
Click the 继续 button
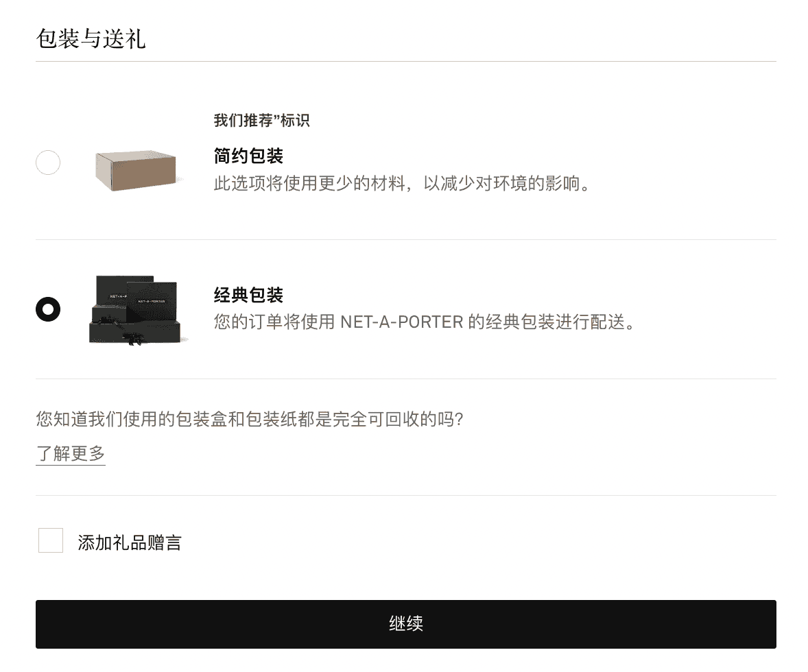(x=406, y=624)
